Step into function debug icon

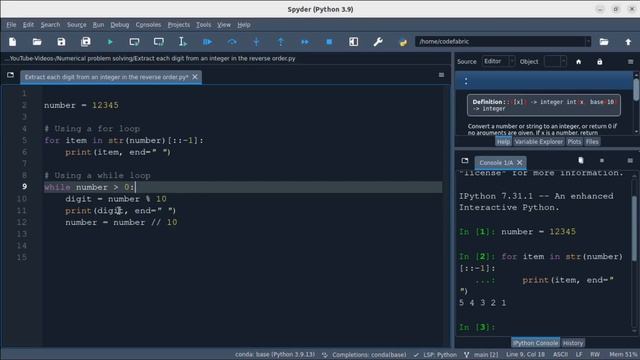pos(256,42)
